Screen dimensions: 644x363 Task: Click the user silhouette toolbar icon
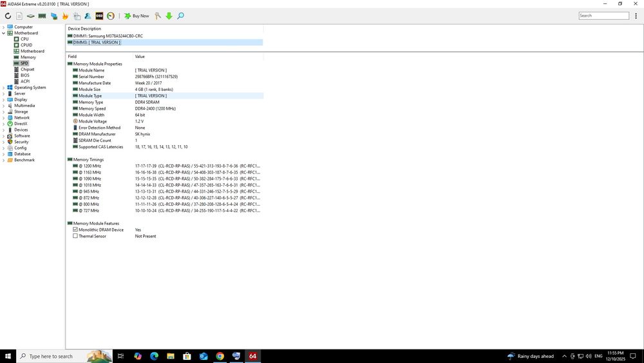click(x=88, y=16)
